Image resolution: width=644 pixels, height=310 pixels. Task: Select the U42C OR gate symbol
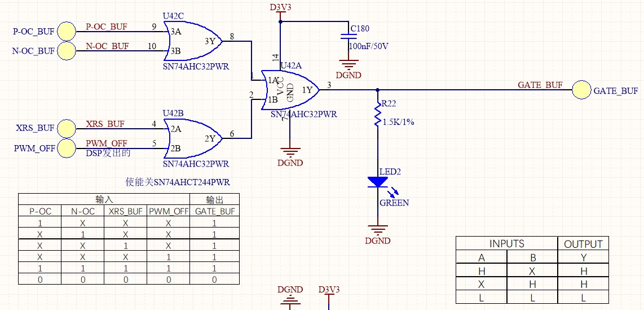[x=193, y=41]
